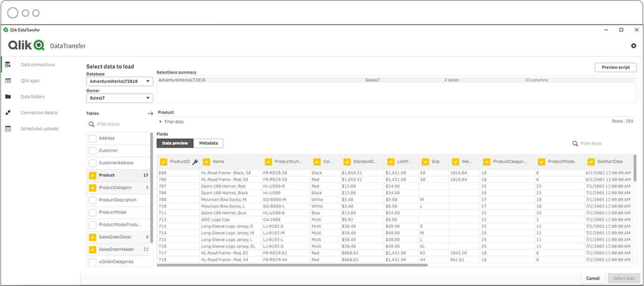Switch to the Metadata tab

click(209, 143)
